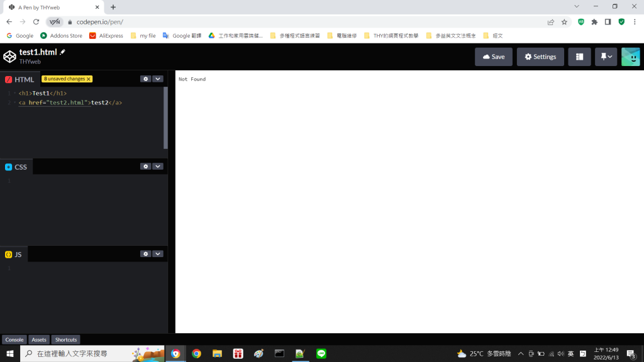Screen dimensions: 644x362
Task: Click the taskbar search box
Action: point(92,353)
